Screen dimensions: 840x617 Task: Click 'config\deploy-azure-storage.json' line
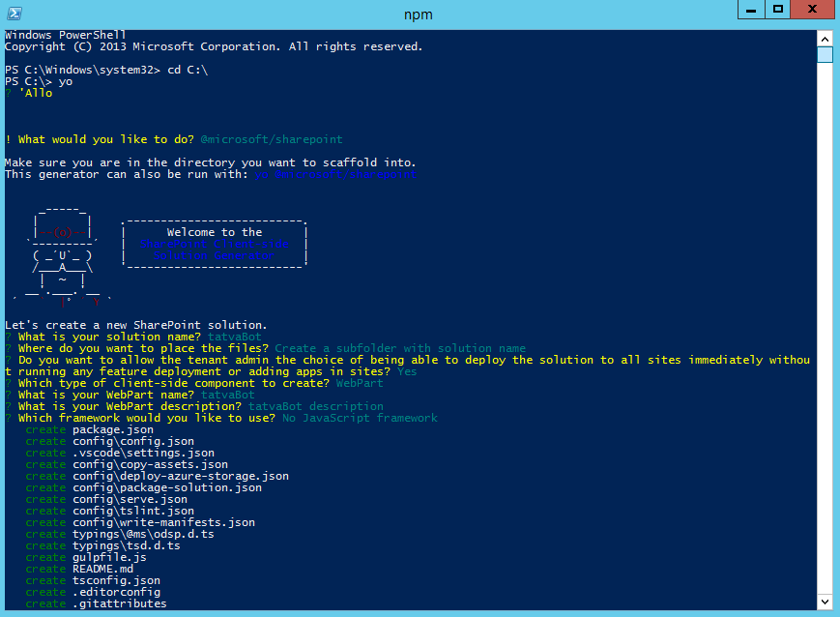[x=181, y=476]
